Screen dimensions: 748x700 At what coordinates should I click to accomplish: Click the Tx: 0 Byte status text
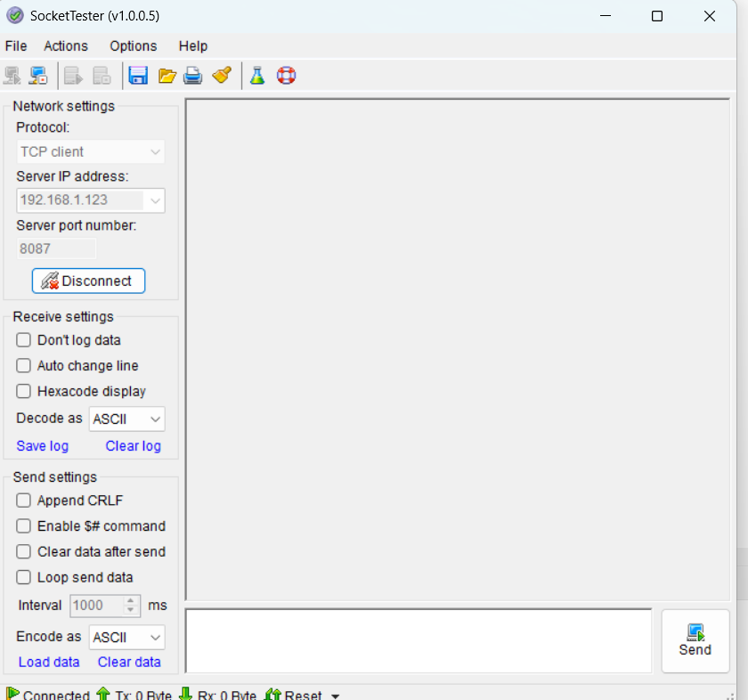pyautogui.click(x=143, y=696)
